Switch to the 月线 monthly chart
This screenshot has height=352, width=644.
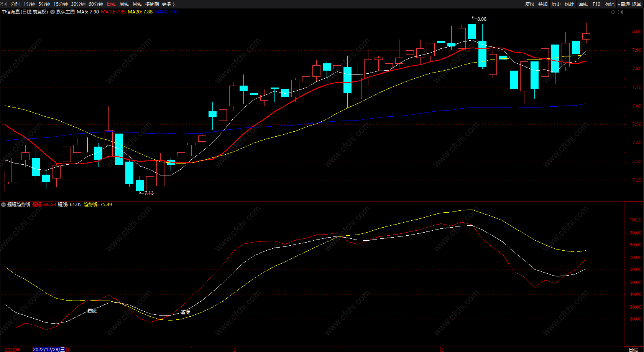pyautogui.click(x=137, y=4)
